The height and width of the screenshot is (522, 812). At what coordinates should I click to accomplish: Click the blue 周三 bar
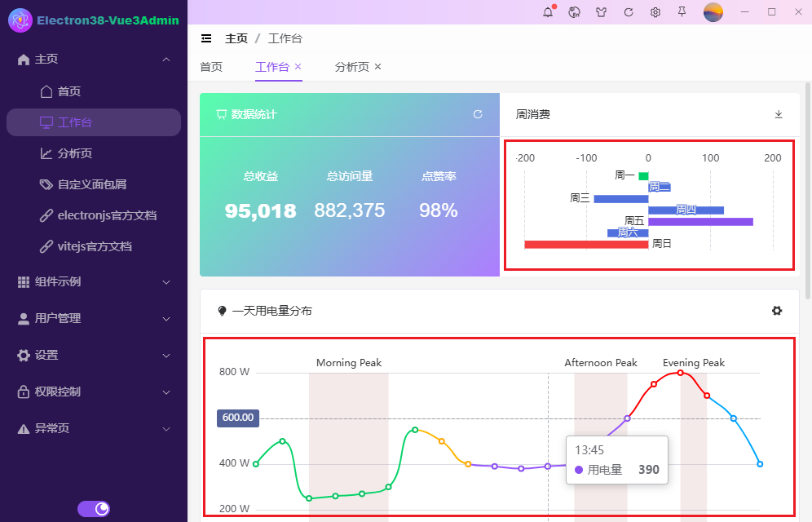(x=621, y=199)
